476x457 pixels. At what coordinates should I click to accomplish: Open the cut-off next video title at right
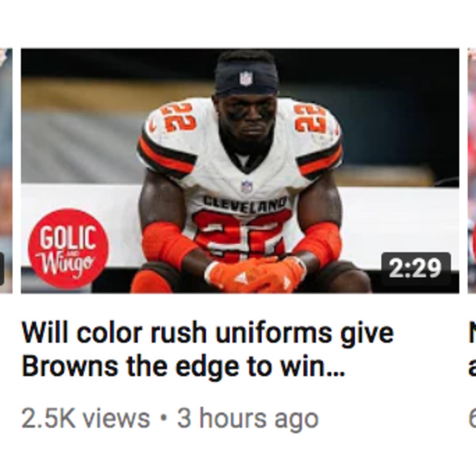tap(472, 349)
